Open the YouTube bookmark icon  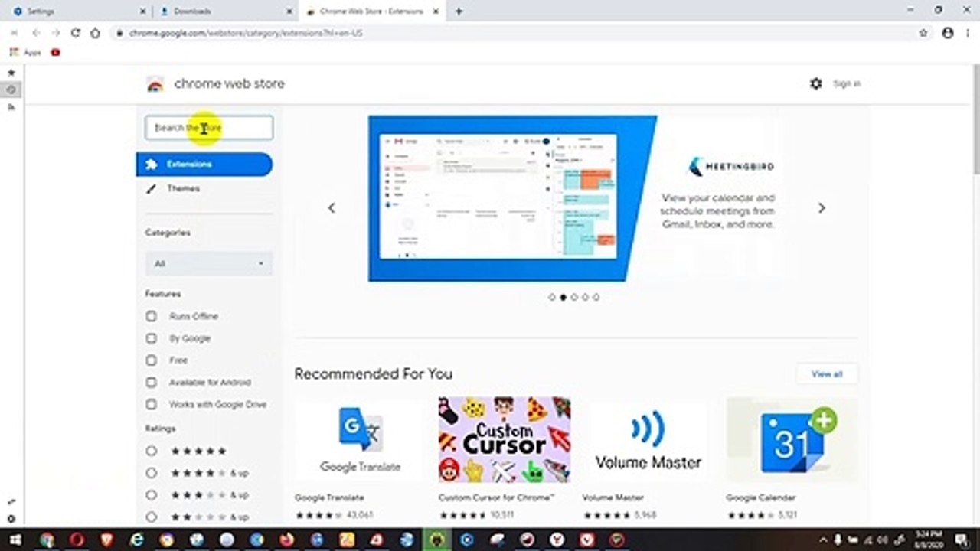55,52
